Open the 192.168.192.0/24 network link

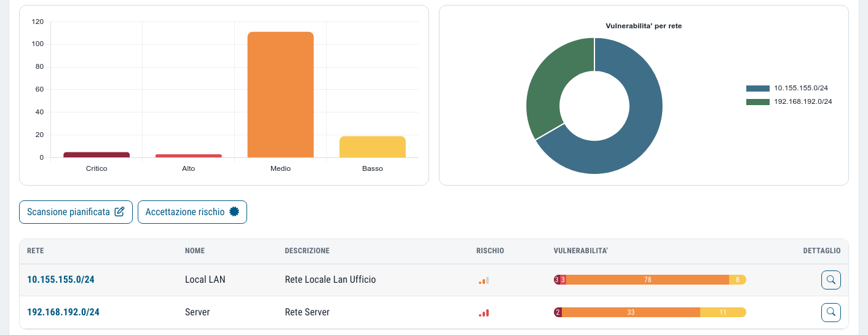click(63, 312)
